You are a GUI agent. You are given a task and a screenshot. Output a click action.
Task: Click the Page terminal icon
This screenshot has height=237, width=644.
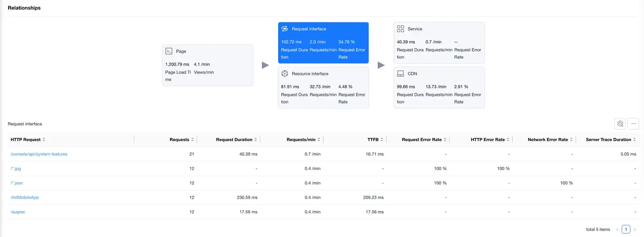169,51
